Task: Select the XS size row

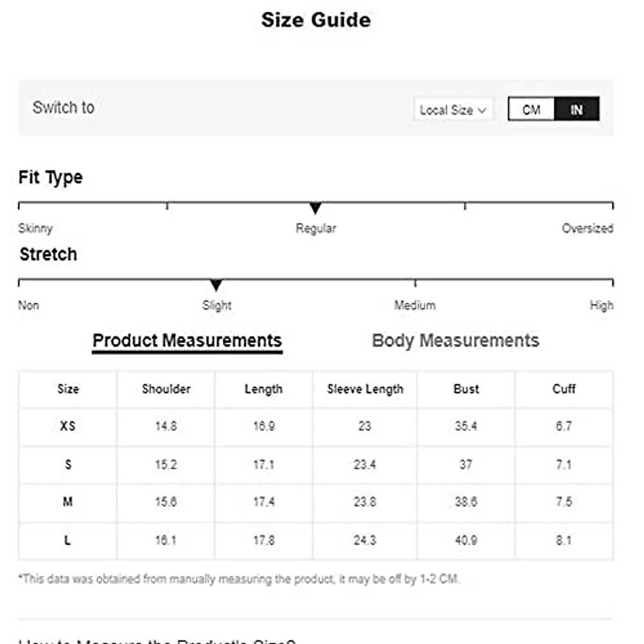Action: point(68,426)
